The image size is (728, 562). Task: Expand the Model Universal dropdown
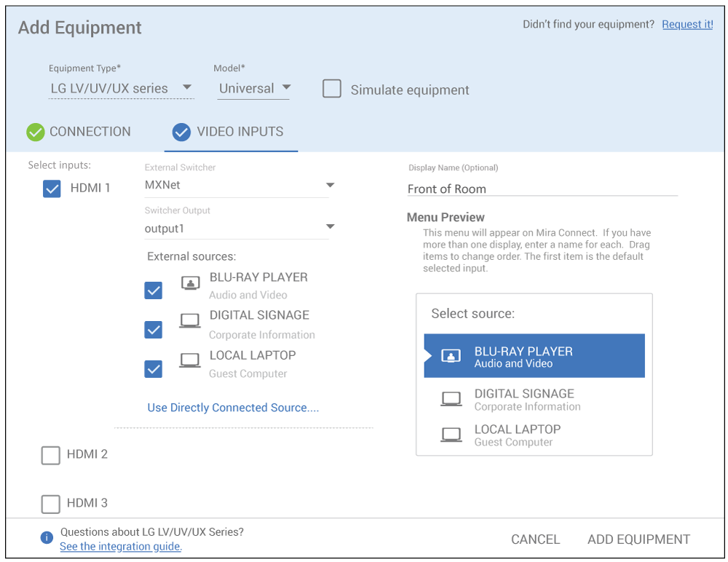[253, 88]
